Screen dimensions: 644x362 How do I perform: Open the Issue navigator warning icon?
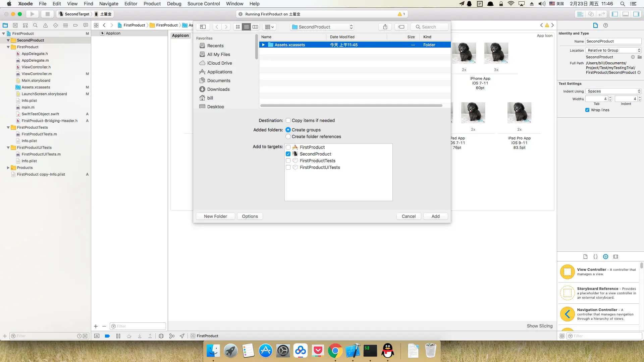45,25
